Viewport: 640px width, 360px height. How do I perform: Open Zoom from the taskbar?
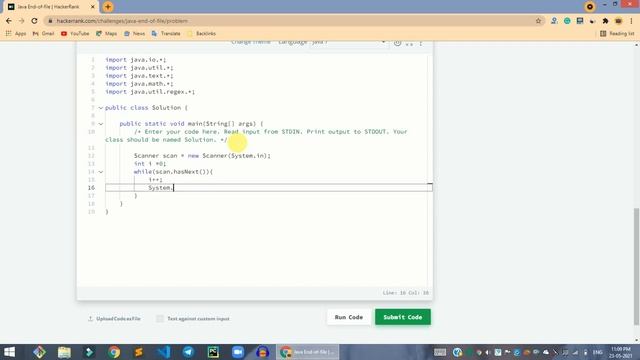238,352
